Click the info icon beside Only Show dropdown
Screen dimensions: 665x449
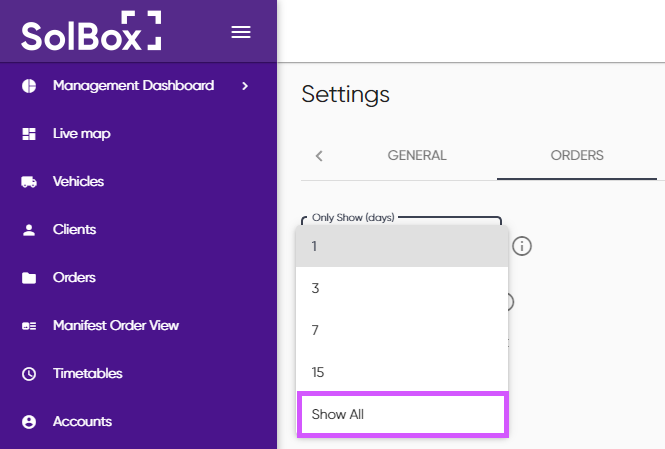pyautogui.click(x=522, y=246)
